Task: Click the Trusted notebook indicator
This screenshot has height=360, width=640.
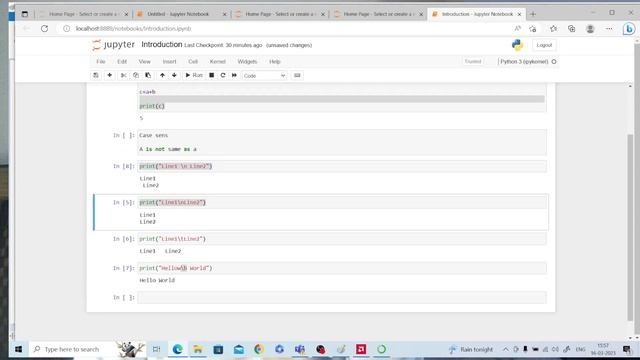Action: click(x=473, y=62)
